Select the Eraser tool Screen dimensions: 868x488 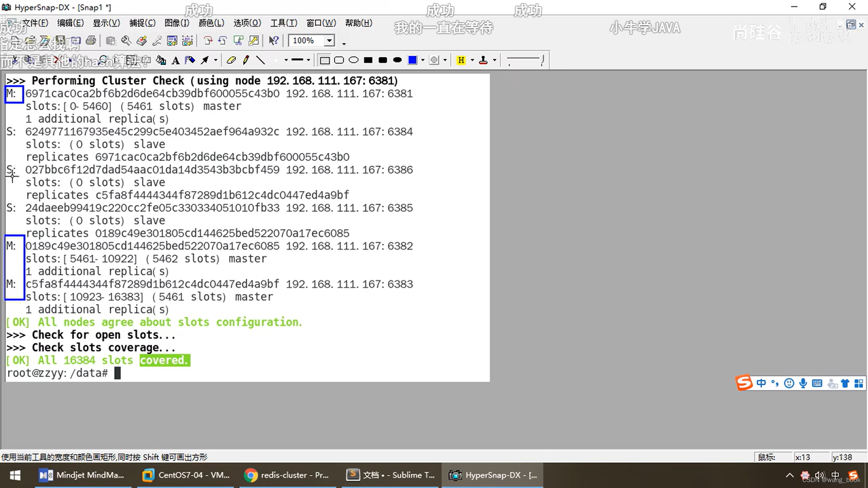pos(231,60)
